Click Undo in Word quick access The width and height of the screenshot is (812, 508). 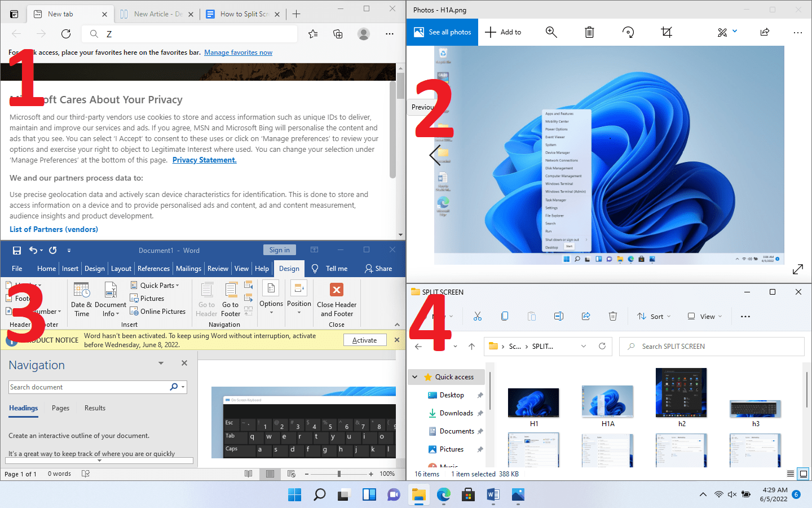pos(34,250)
